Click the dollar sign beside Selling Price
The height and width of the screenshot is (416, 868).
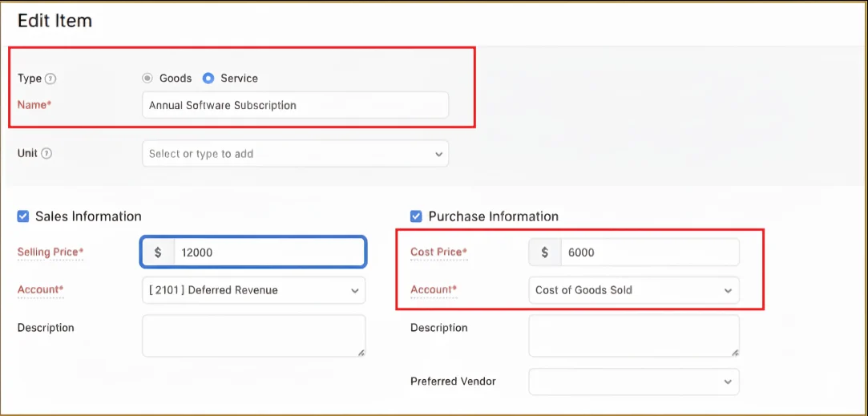pyautogui.click(x=158, y=252)
